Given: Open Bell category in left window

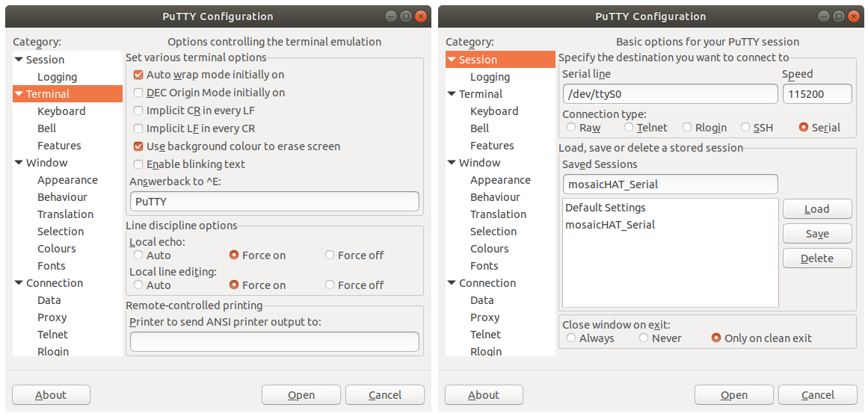Looking at the screenshot, I should [x=46, y=128].
